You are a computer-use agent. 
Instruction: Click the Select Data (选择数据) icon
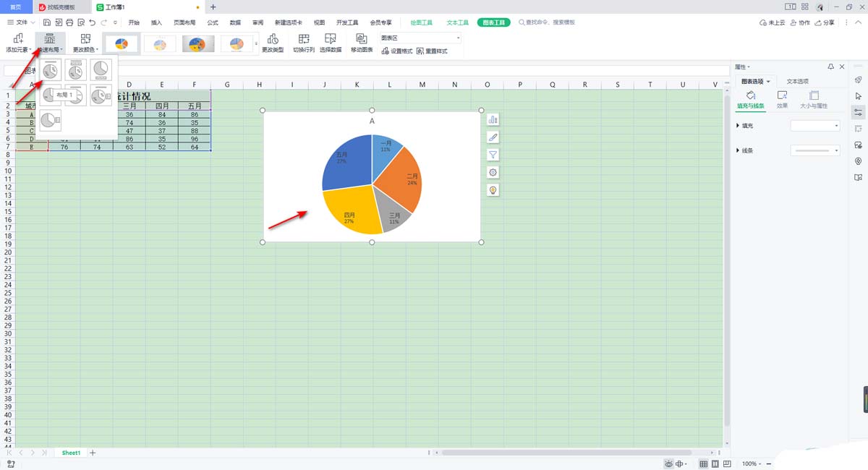[x=331, y=38]
